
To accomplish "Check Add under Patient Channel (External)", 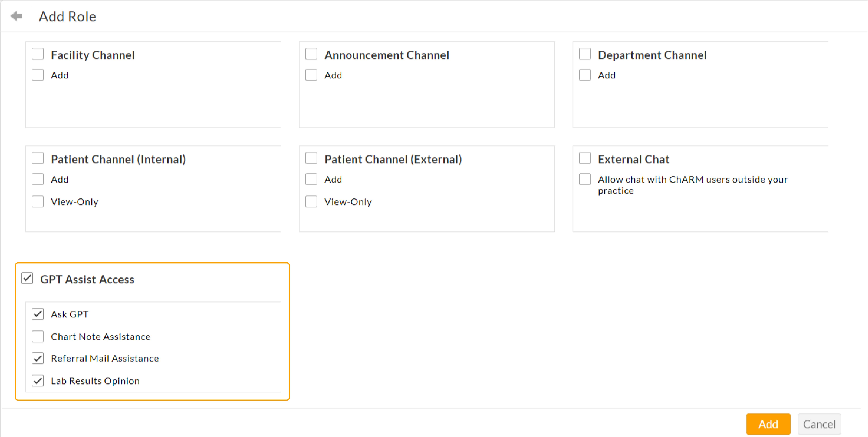I will (311, 179).
